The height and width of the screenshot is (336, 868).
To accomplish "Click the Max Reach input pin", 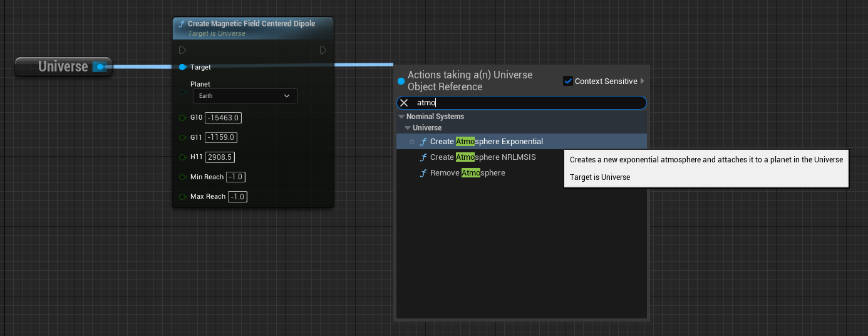I will 182,196.
